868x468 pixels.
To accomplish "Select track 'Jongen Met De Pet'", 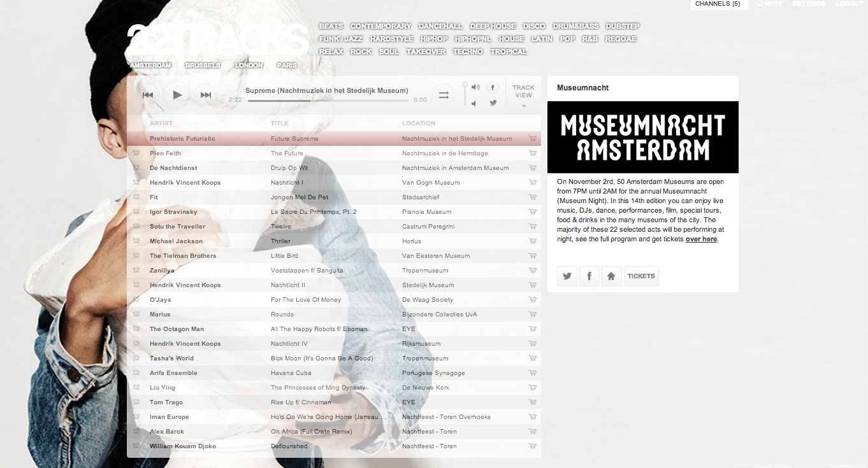I will coord(300,197).
